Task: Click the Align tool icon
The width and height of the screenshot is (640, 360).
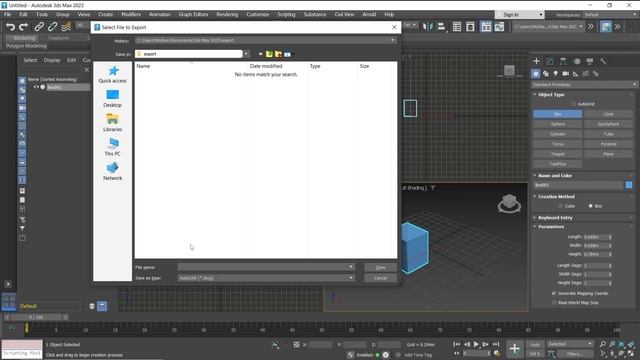Action: pos(441,27)
